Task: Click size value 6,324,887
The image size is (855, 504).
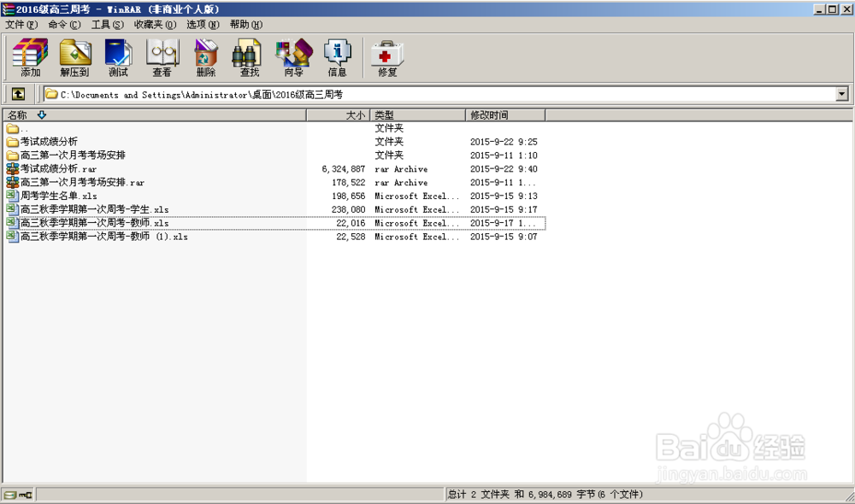Action: pos(344,169)
